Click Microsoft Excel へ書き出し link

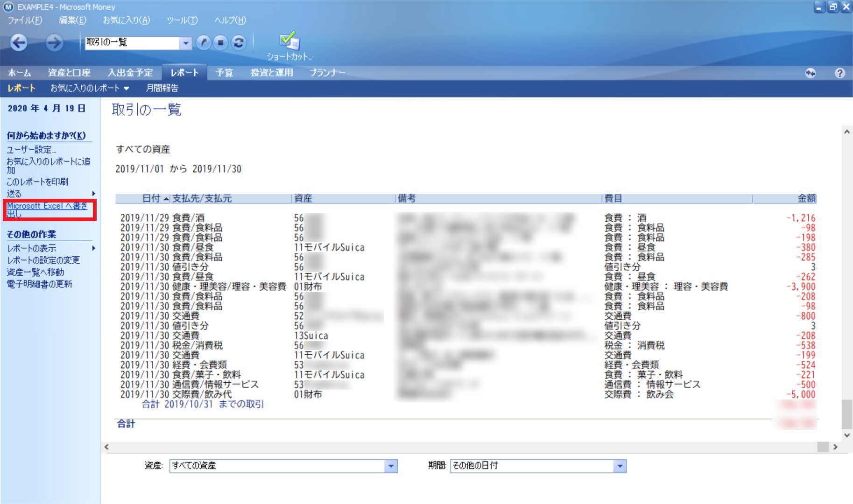tap(47, 210)
